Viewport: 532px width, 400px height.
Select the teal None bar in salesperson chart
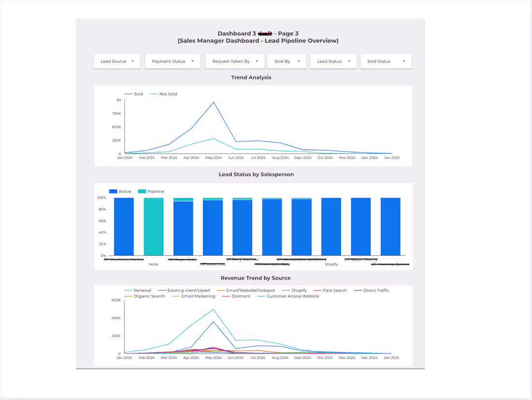(x=154, y=226)
